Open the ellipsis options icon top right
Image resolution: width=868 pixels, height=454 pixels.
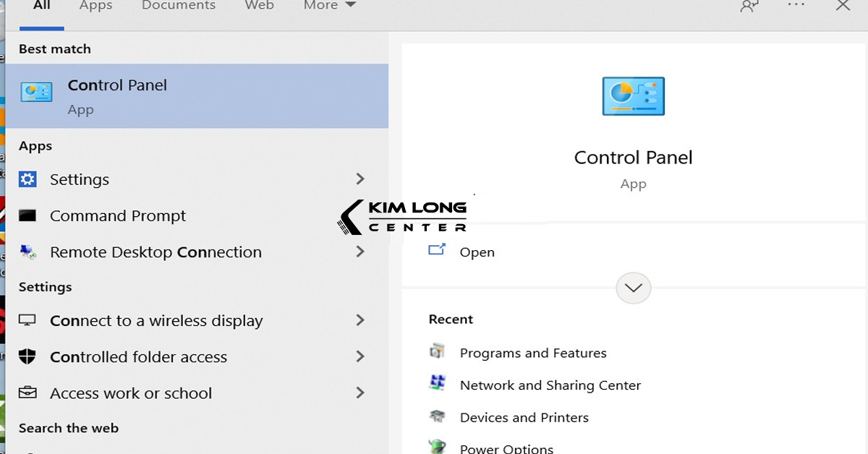click(x=795, y=6)
